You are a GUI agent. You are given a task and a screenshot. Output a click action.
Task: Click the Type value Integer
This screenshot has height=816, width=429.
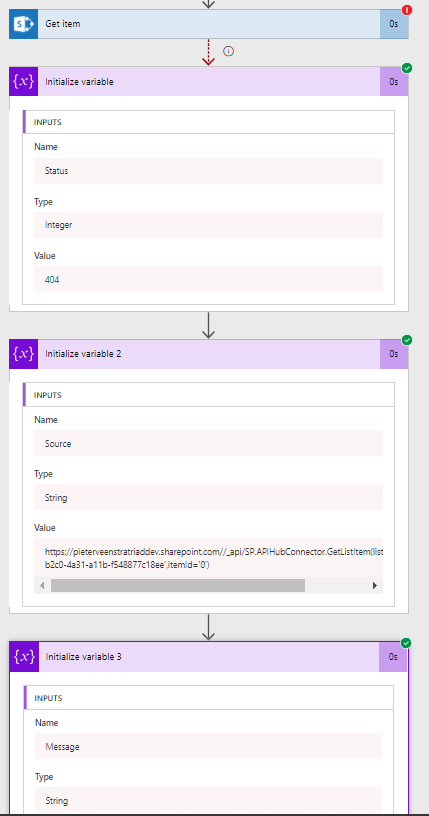click(x=208, y=225)
